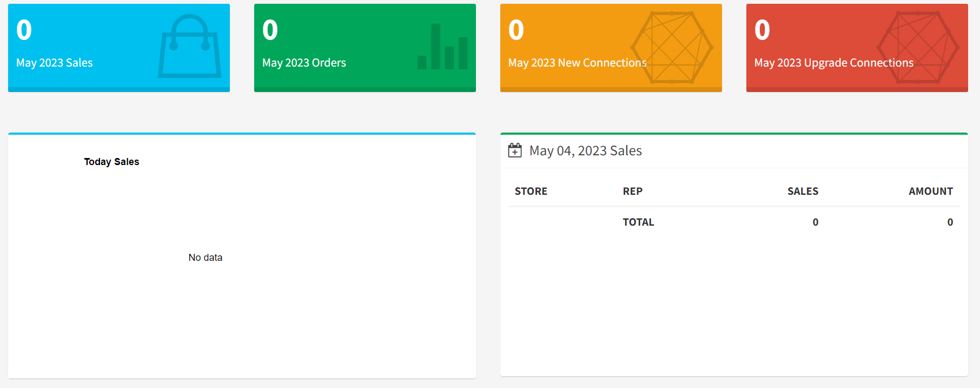This screenshot has width=980, height=388.
Task: Select the May 2023 Upgrade Connections label
Action: click(x=833, y=63)
